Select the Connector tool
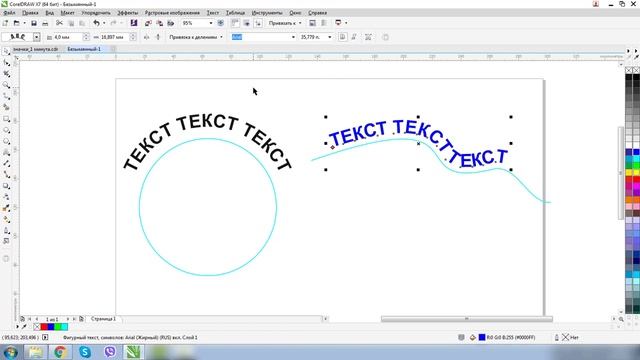Image resolution: width=640 pixels, height=360 pixels. (x=6, y=174)
